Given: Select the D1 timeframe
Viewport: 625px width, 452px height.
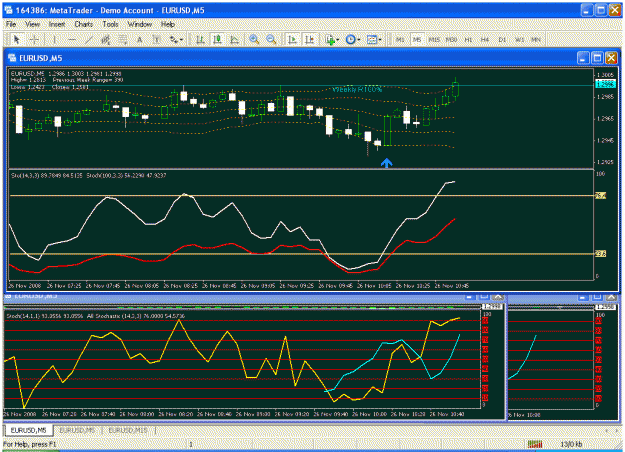Looking at the screenshot, I should [502, 39].
